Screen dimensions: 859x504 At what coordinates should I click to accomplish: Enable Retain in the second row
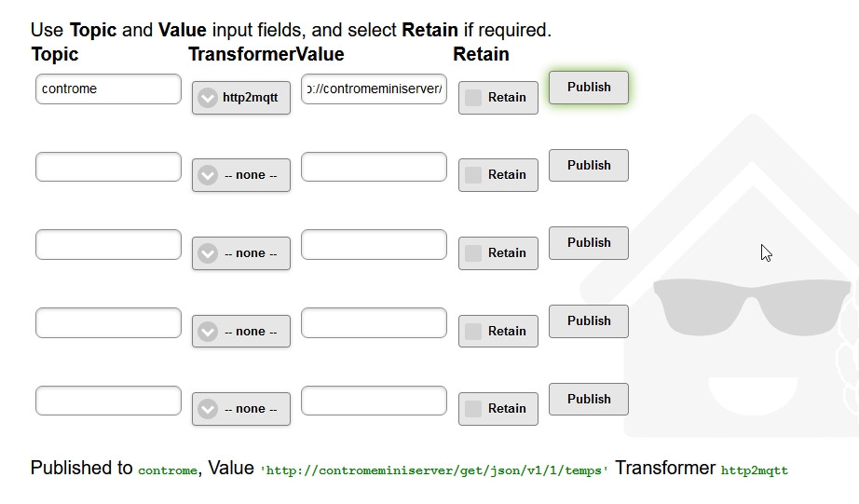click(474, 174)
